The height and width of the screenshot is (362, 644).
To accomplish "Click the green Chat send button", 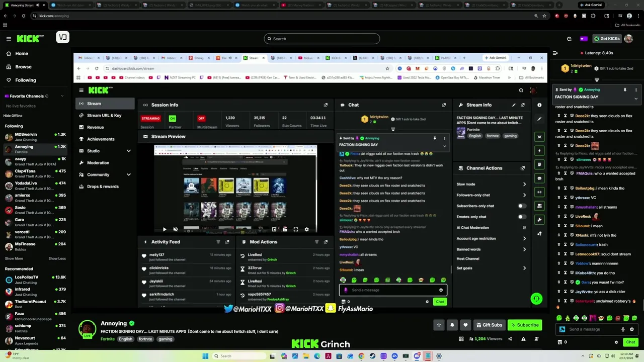I will pos(630,342).
